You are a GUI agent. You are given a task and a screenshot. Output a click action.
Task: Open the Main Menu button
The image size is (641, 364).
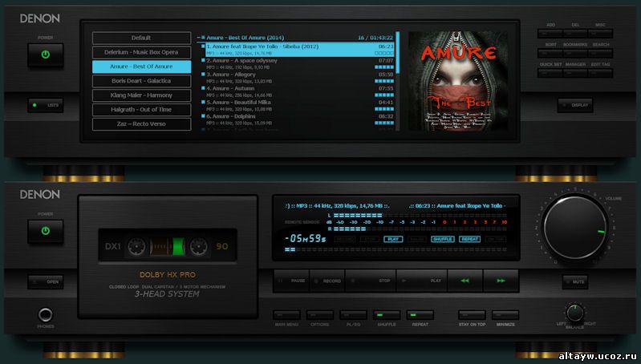286,315
